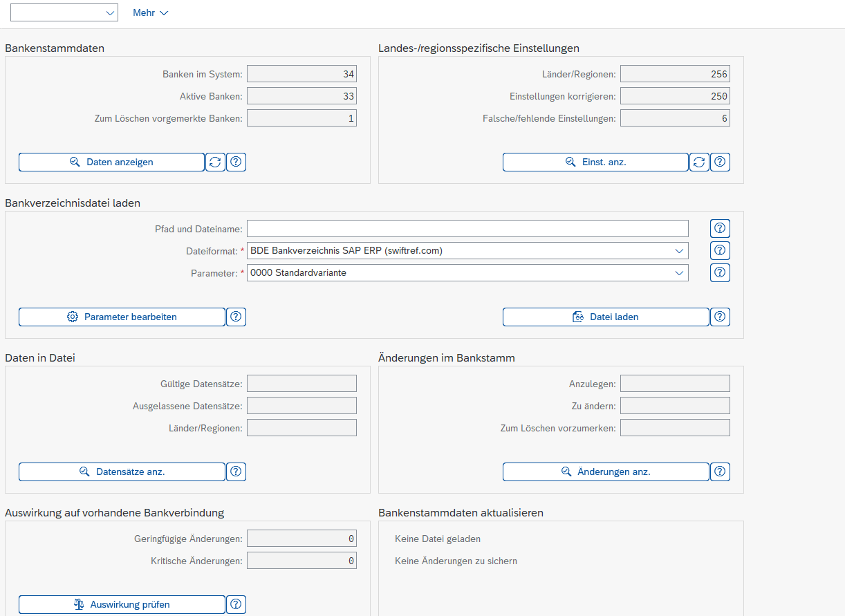Click the Änderungen anz. button

(x=606, y=472)
